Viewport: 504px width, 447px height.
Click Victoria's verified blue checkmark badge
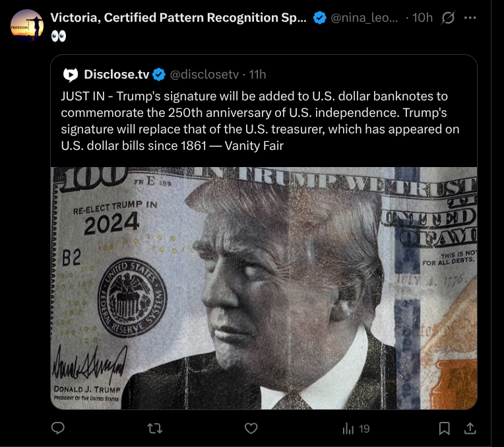tap(319, 18)
